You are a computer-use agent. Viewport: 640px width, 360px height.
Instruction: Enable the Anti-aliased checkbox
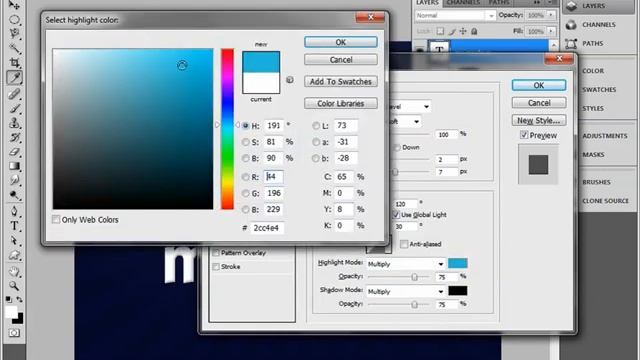[x=404, y=244]
